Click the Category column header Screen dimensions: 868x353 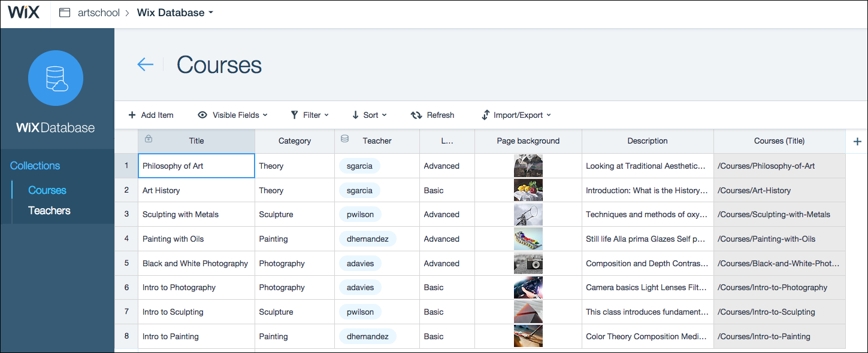tap(294, 141)
